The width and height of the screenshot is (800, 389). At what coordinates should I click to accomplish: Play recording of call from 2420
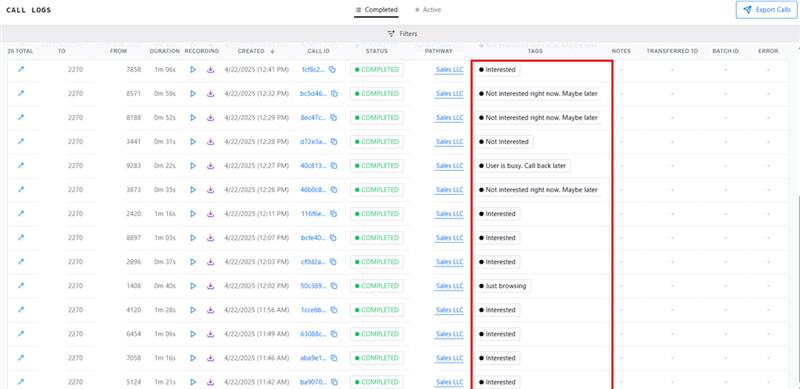193,213
